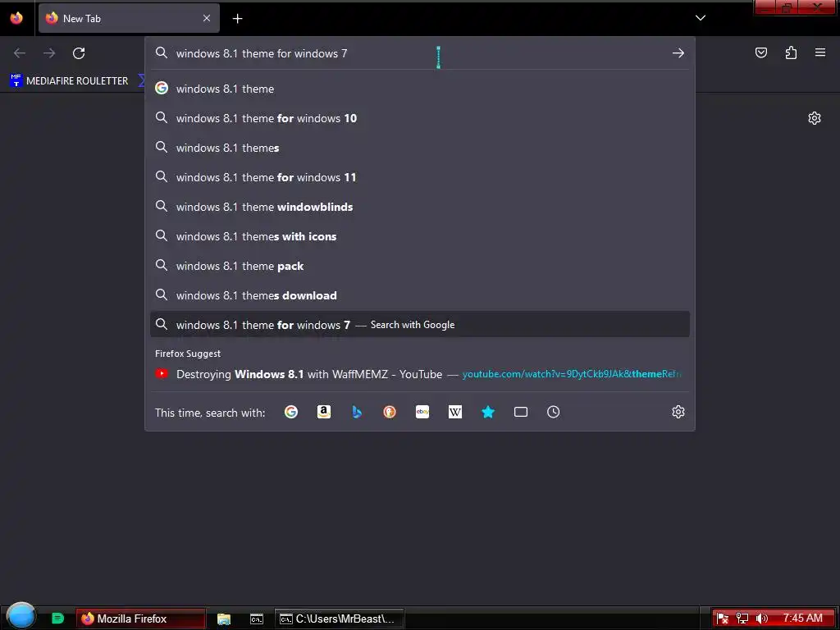Personalize new tab via gear icon

pos(815,118)
